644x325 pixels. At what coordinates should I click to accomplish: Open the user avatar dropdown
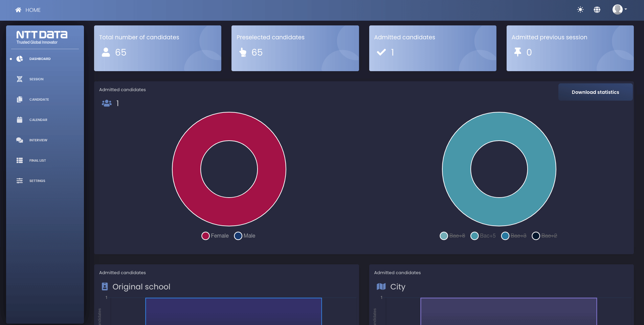(x=619, y=9)
